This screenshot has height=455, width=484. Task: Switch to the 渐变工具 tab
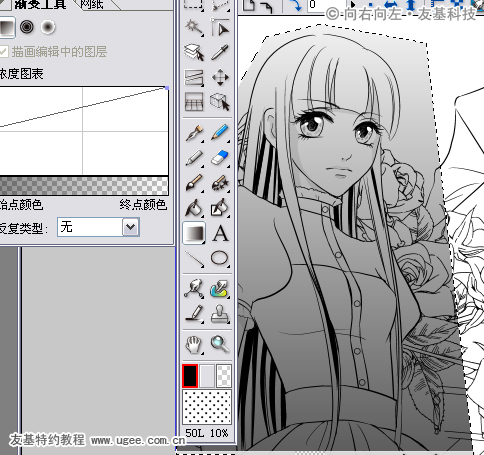click(x=39, y=5)
